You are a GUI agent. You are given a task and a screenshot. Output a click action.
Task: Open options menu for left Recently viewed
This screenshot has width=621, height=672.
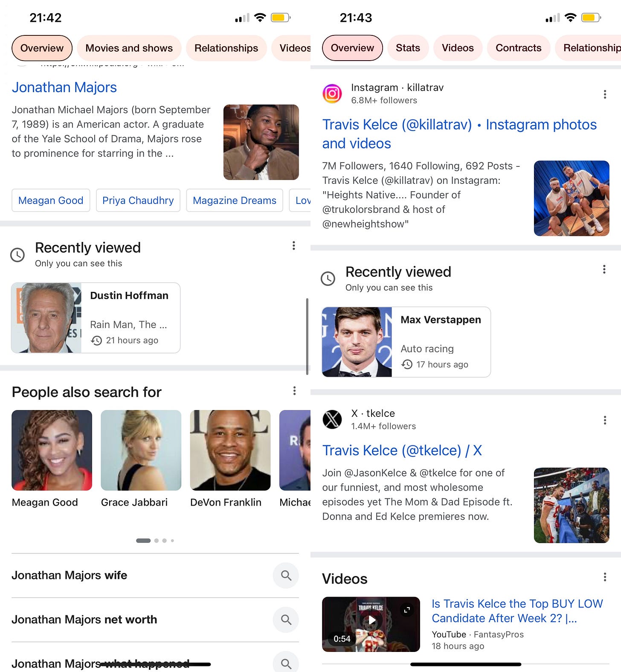point(293,246)
